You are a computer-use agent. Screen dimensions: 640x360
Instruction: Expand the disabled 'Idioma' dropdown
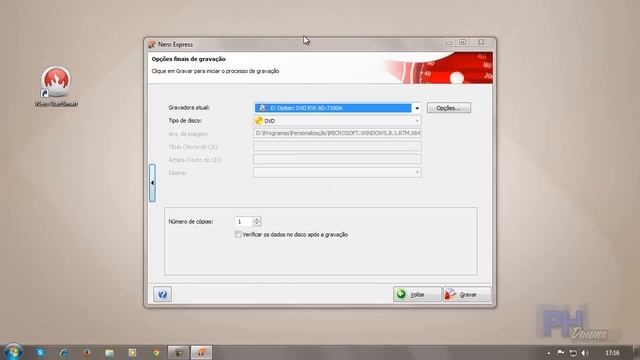coord(417,173)
